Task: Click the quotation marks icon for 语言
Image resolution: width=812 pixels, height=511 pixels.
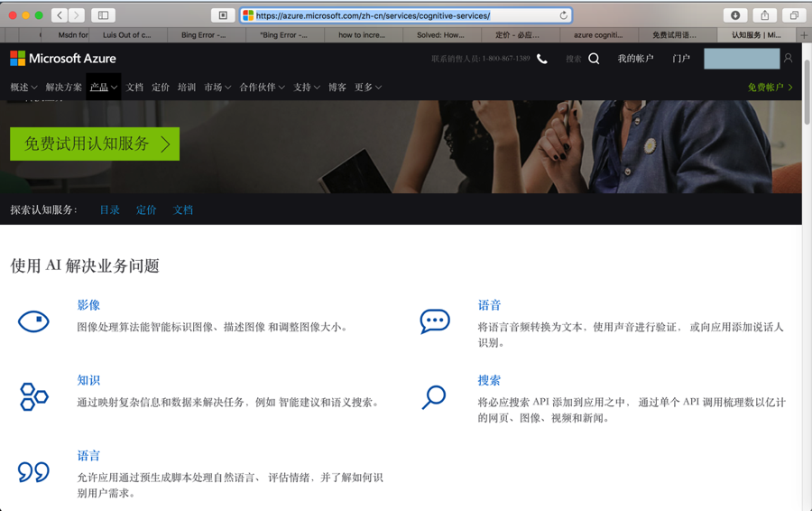Action: tap(33, 471)
